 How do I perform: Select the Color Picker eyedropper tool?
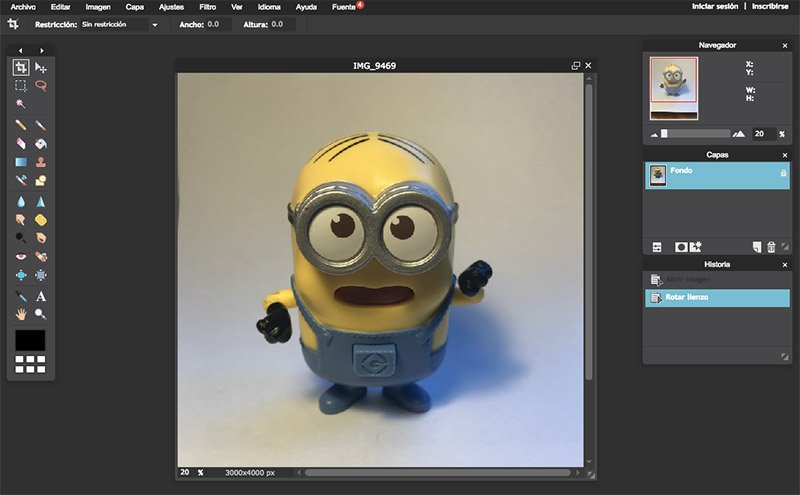(21, 296)
